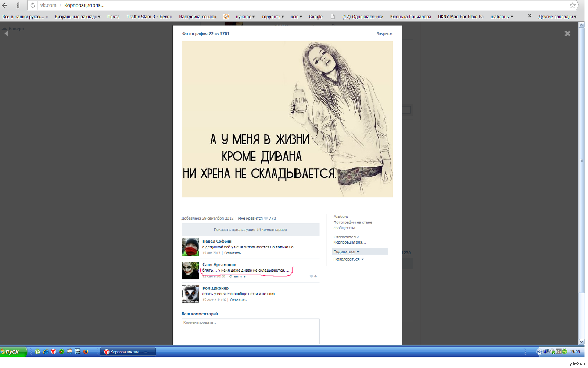Show previous 14 comments

pos(250,230)
